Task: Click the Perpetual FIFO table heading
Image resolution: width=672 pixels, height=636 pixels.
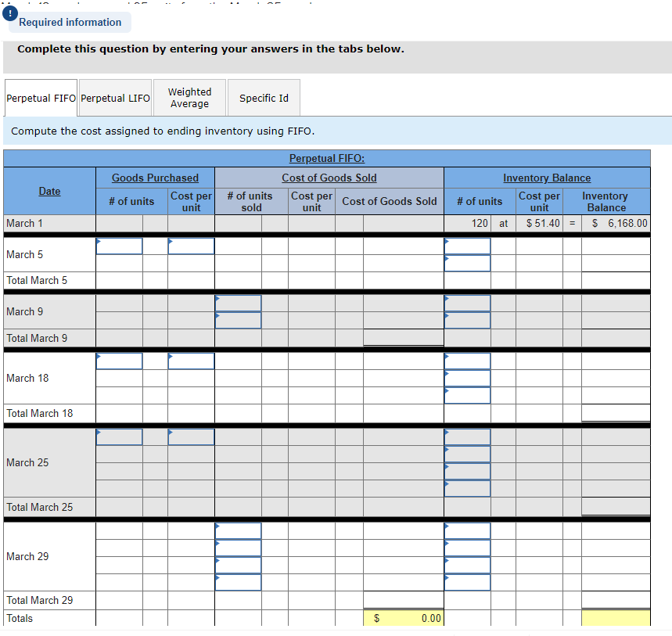Action: 327,158
